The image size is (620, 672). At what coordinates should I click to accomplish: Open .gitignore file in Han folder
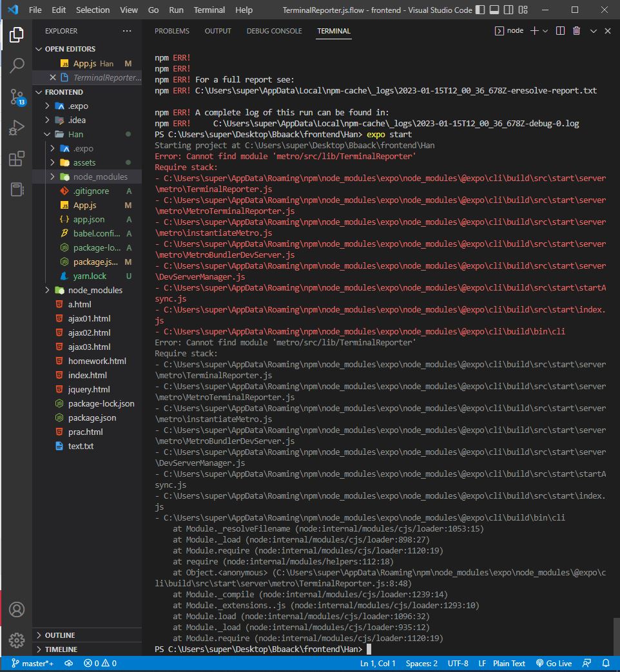click(87, 191)
